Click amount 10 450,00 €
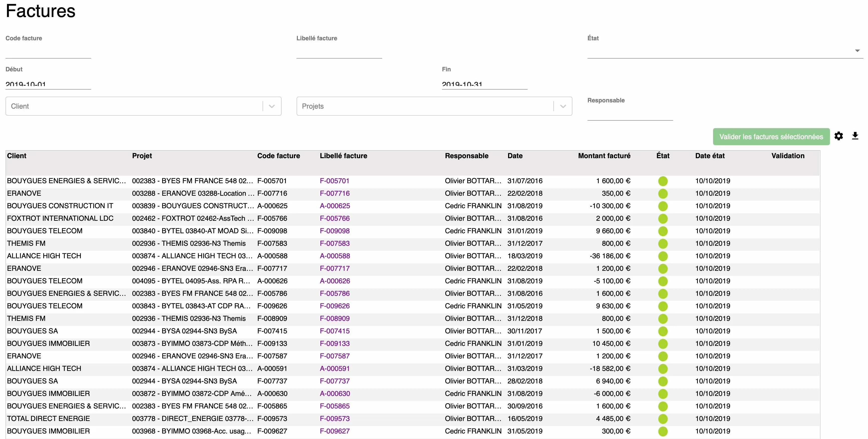Screen dimensions: 868x439 coord(611,343)
